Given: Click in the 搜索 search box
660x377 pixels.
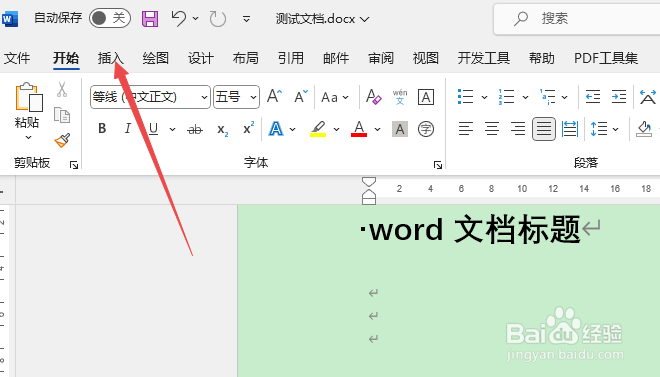Looking at the screenshot, I should coord(577,19).
